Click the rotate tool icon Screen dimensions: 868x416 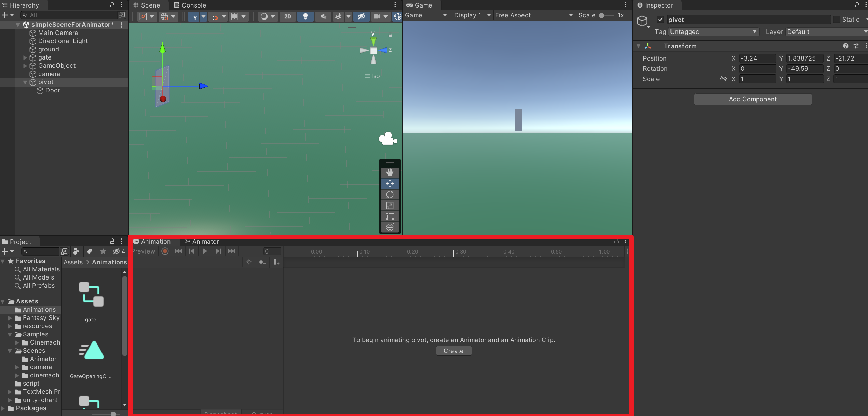click(390, 194)
